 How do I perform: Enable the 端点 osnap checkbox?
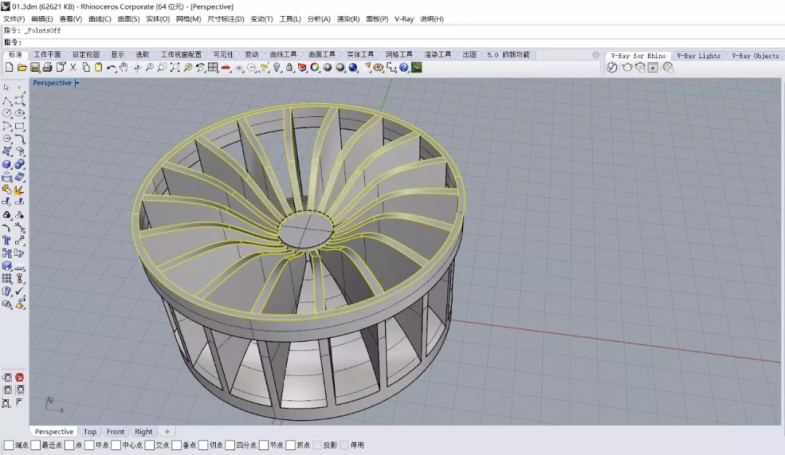8,445
